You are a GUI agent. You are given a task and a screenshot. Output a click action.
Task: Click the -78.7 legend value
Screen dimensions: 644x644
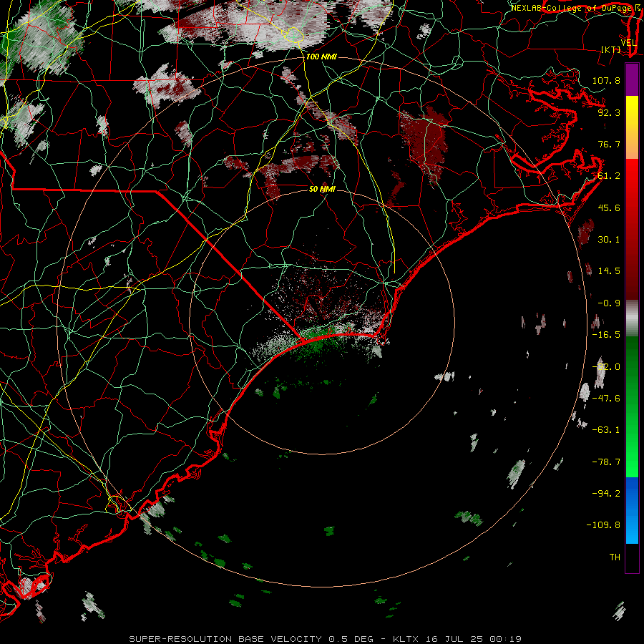coord(606,462)
